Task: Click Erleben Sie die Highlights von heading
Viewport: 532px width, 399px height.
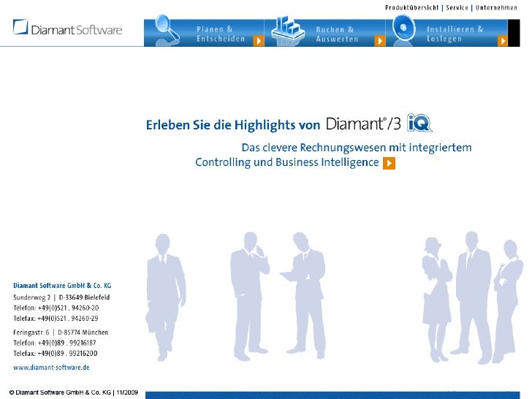Action: [232, 125]
